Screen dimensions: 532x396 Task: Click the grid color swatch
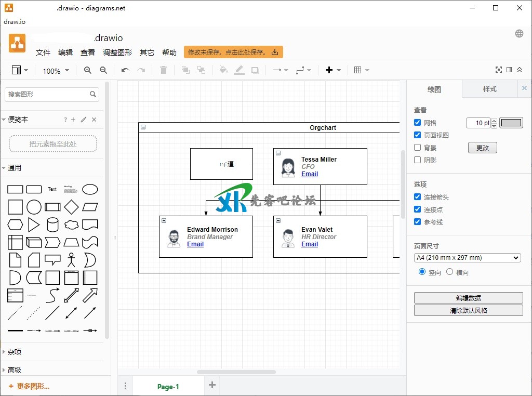point(511,123)
